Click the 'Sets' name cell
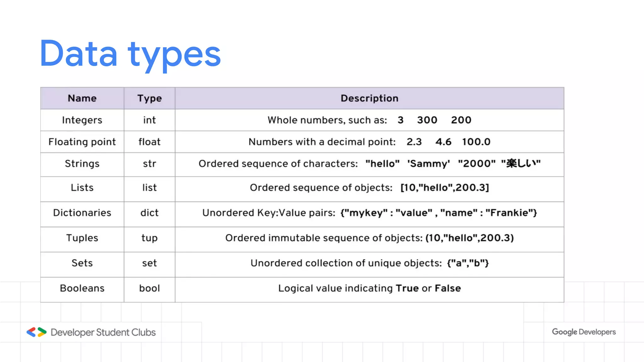 pos(82,263)
